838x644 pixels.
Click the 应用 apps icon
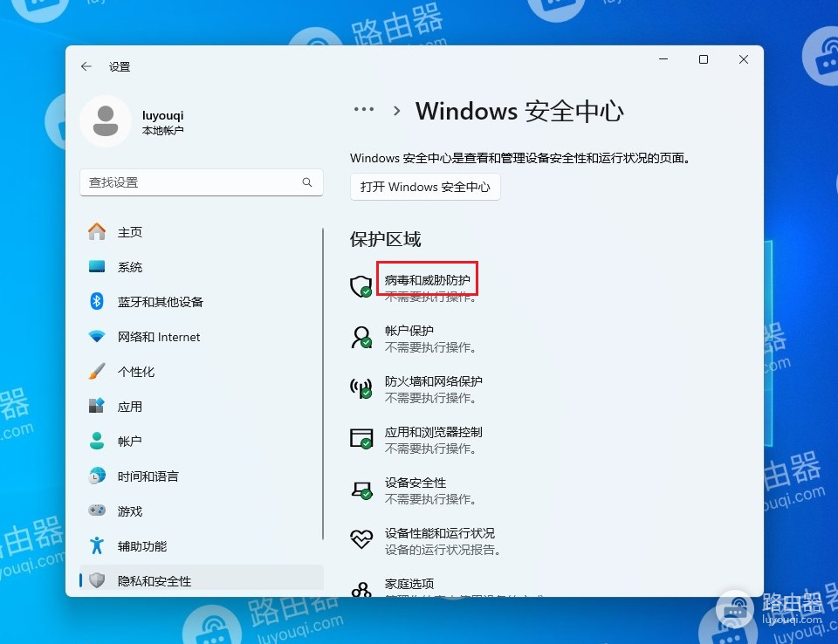tap(97, 406)
